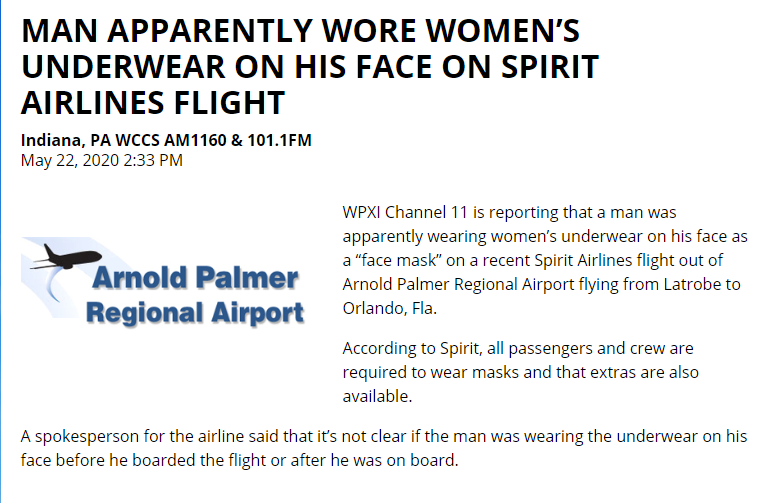Viewport: 768px width, 503px height.
Task: Open the Arnold Palmer Regional Airport logo image
Action: tap(163, 282)
